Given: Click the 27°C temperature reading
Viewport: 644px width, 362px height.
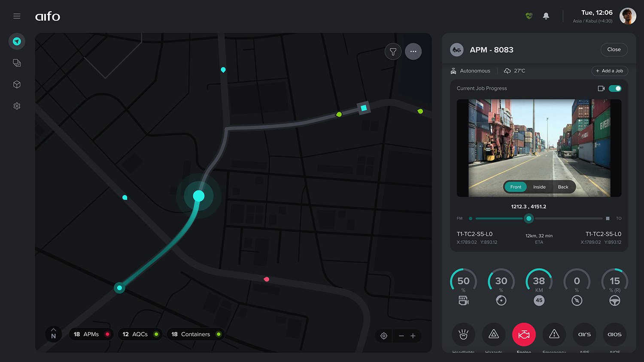Looking at the screenshot, I should click(x=519, y=71).
